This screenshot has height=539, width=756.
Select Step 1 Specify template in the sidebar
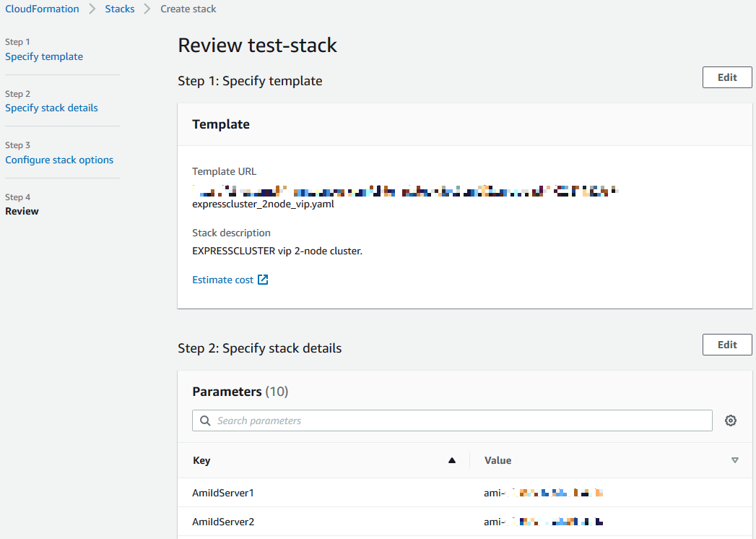(43, 56)
